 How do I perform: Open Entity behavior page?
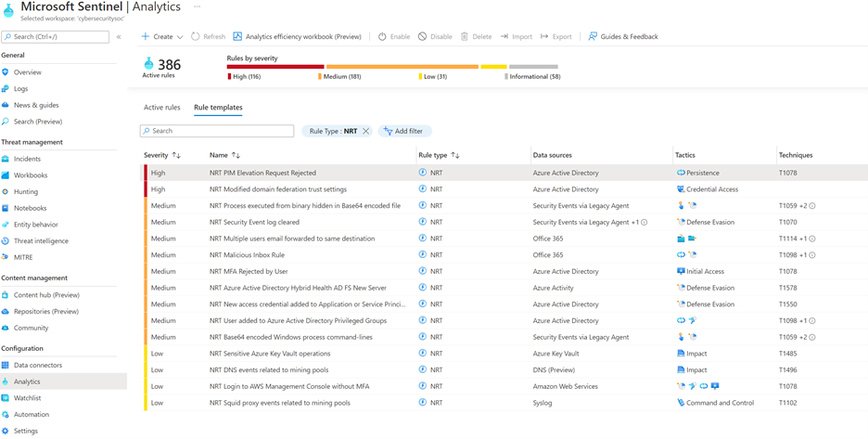pyautogui.click(x=36, y=225)
